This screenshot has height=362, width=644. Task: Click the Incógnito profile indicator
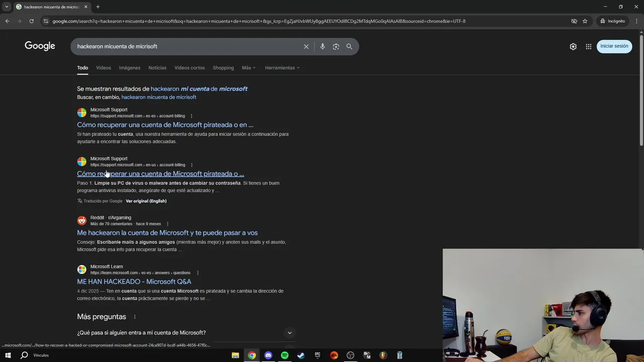pos(612,21)
